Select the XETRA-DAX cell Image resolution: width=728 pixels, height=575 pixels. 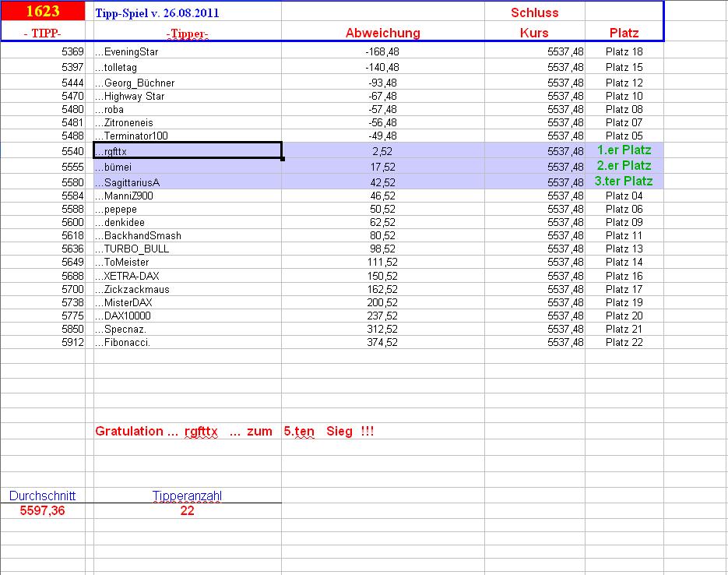(188, 276)
